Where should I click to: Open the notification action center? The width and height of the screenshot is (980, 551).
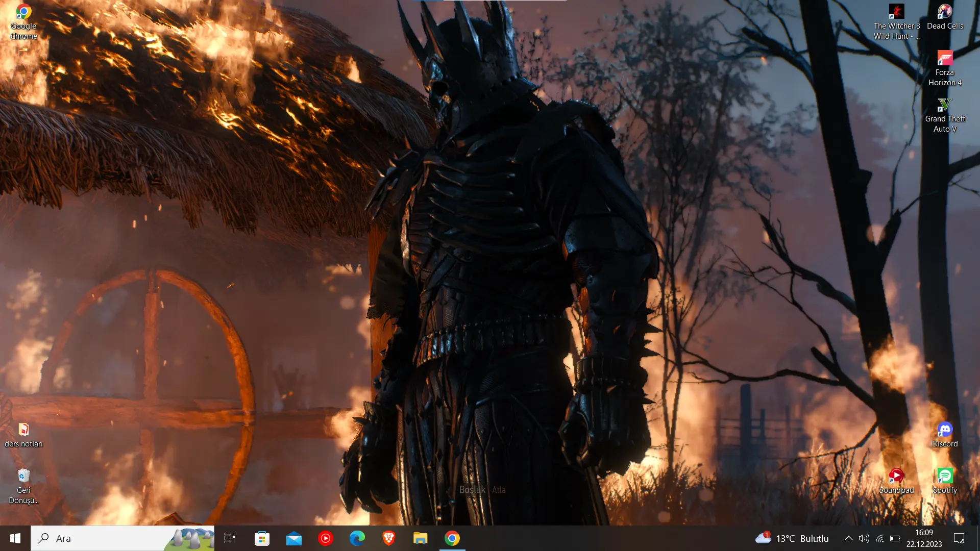[x=959, y=538]
